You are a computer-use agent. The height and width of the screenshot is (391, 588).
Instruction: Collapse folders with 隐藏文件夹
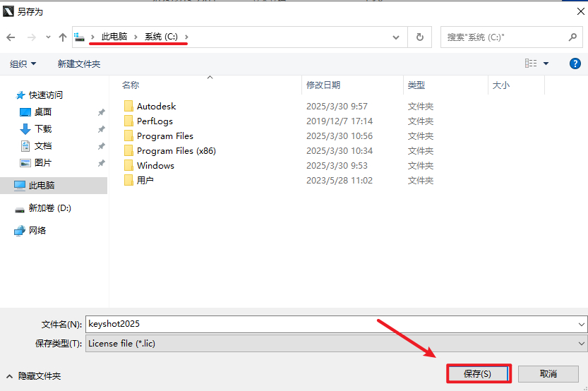33,375
